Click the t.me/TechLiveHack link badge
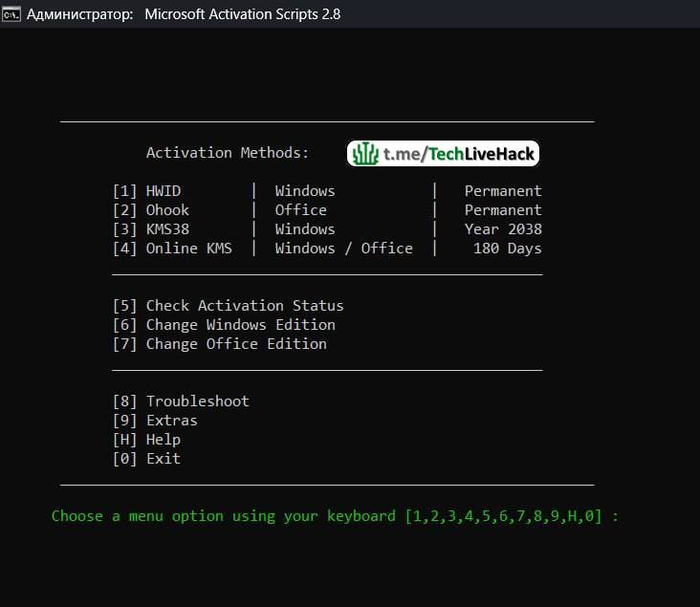This screenshot has width=700, height=607. pyautogui.click(x=443, y=154)
